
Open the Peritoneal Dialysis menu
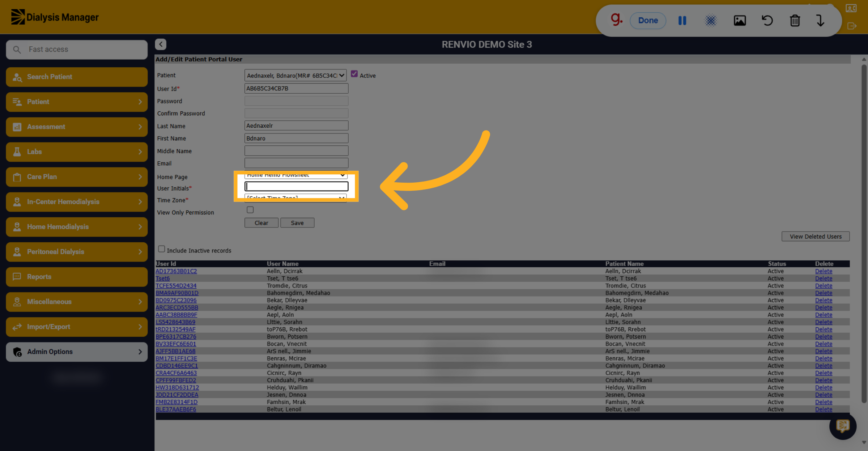point(77,252)
